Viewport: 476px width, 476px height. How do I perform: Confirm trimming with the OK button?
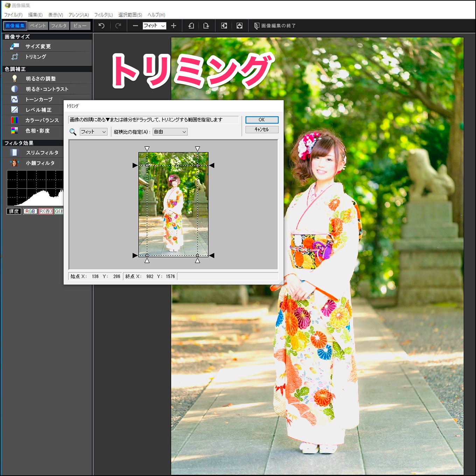pos(262,120)
